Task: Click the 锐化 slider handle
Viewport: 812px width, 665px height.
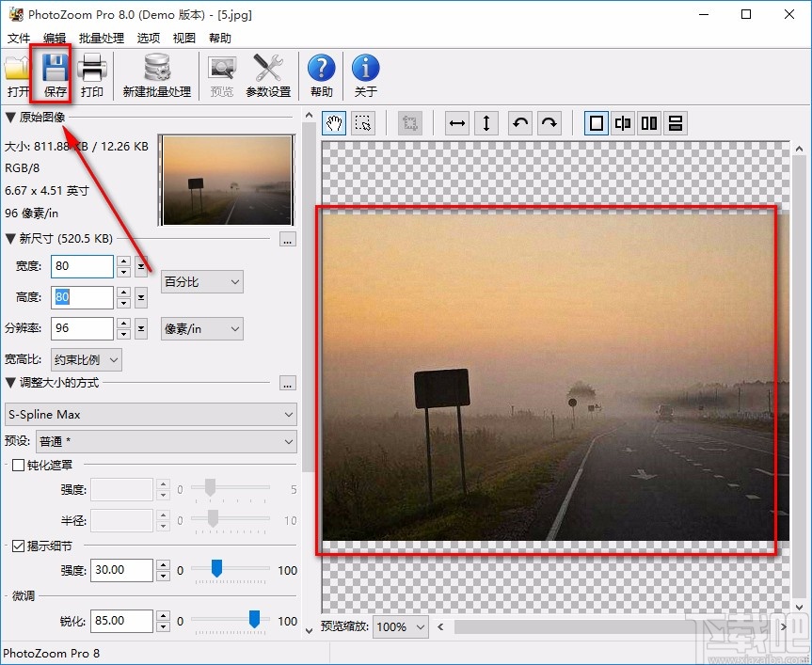Action: 254,618
